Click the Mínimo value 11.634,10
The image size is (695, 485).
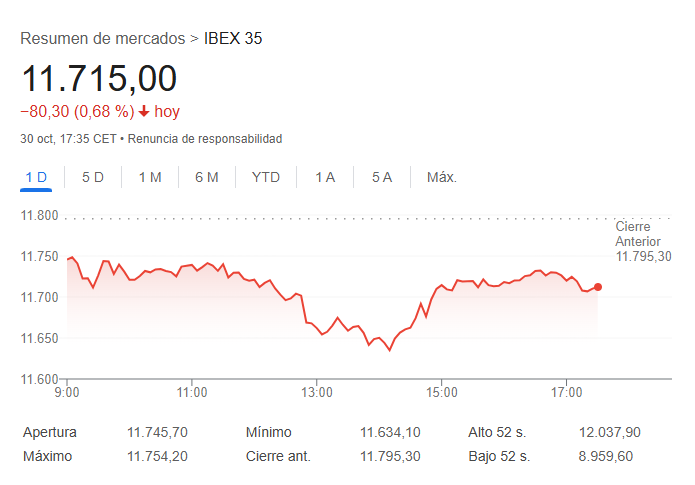390,432
